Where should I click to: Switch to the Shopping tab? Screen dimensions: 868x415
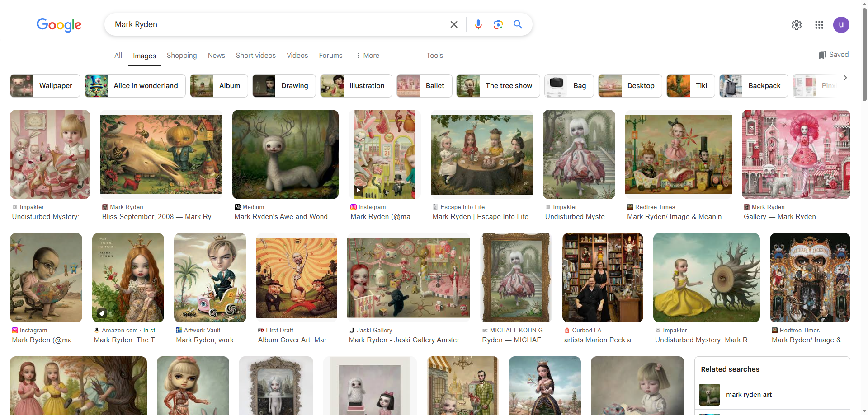pyautogui.click(x=182, y=56)
